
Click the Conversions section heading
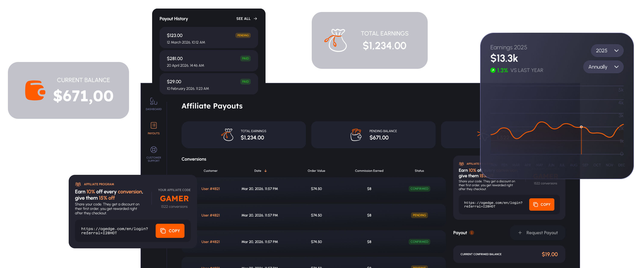pyautogui.click(x=194, y=159)
